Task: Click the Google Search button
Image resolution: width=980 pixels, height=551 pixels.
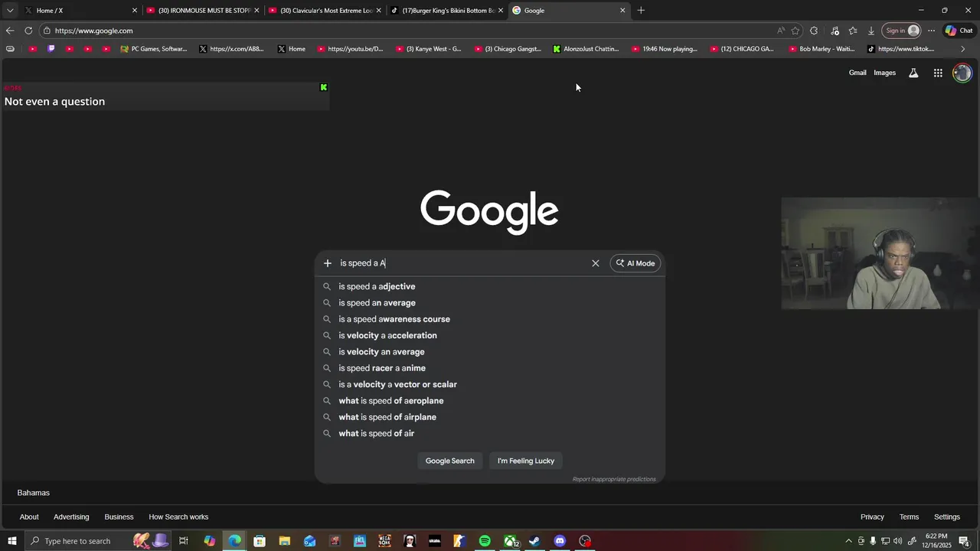Action: tap(450, 461)
